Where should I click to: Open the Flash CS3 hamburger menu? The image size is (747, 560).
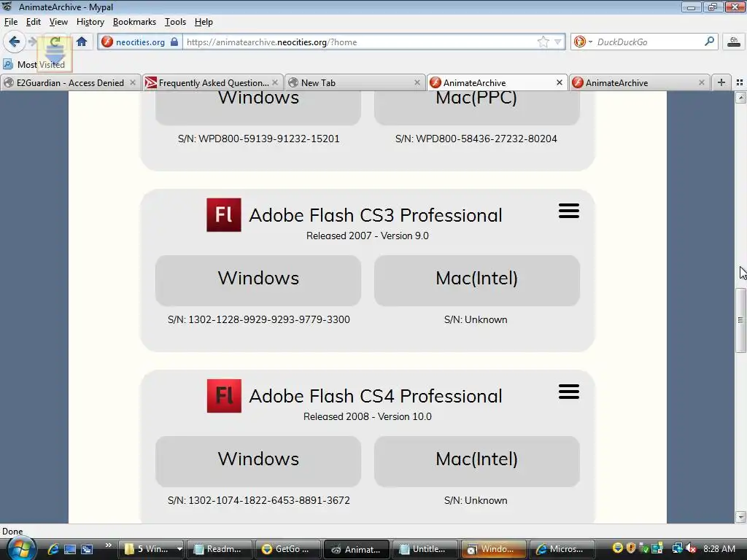(x=569, y=211)
